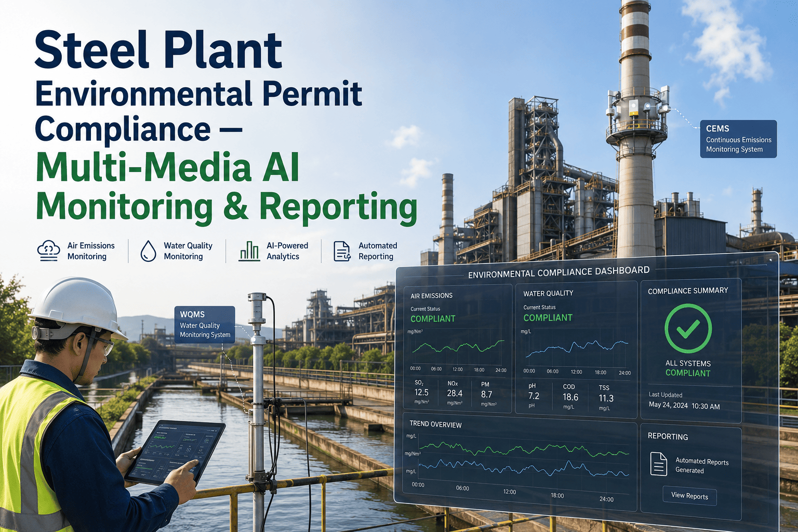Click the Compliance Summary heading
The image size is (798, 532).
click(688, 291)
